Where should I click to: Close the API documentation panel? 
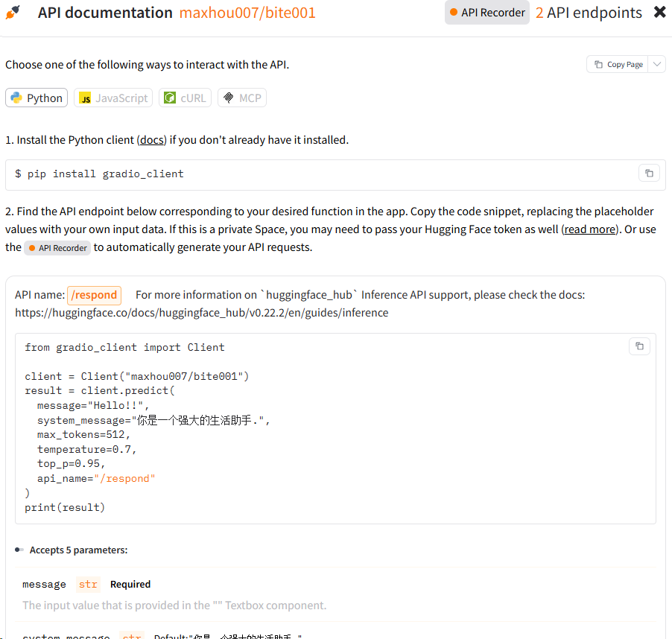tap(660, 12)
